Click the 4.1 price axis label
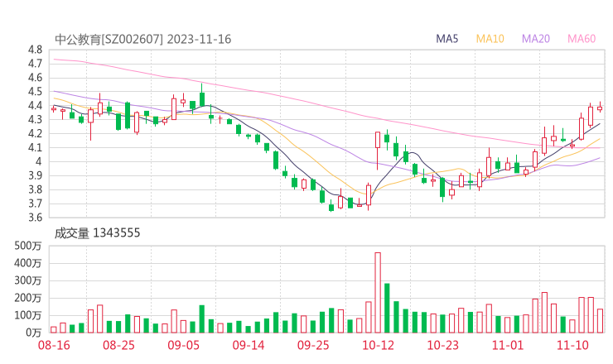 click(35, 147)
